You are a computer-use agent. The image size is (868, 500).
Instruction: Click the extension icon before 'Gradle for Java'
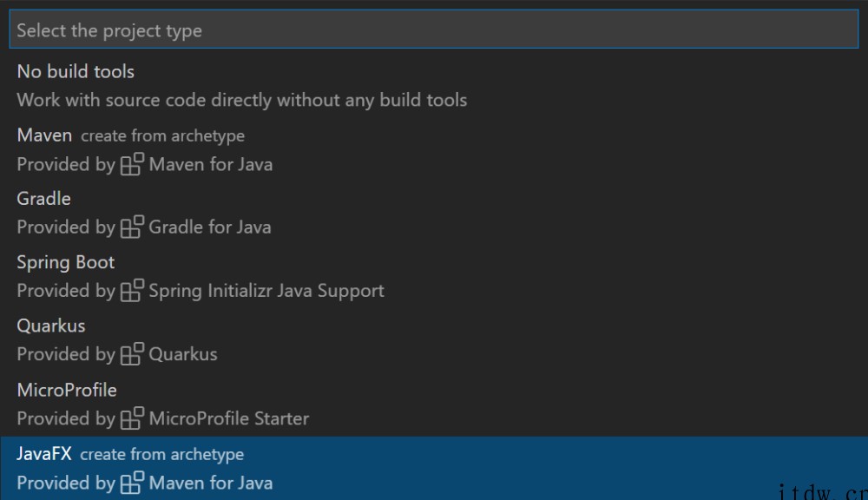tap(132, 227)
